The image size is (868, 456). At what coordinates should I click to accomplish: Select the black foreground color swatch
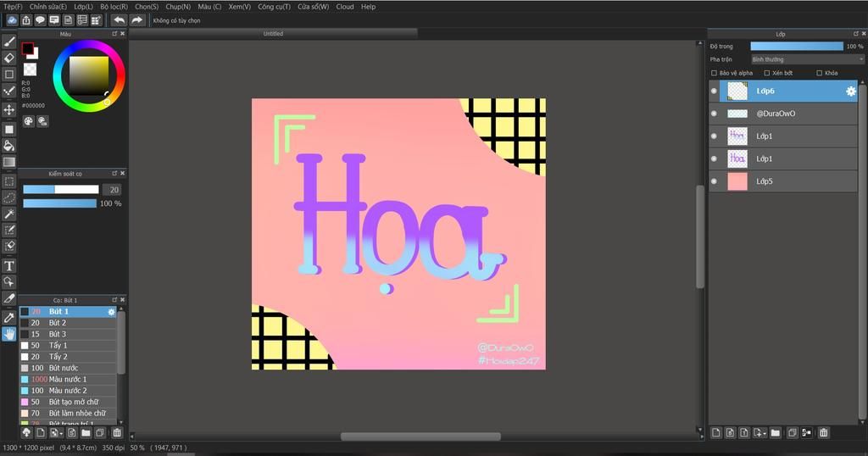[x=27, y=48]
